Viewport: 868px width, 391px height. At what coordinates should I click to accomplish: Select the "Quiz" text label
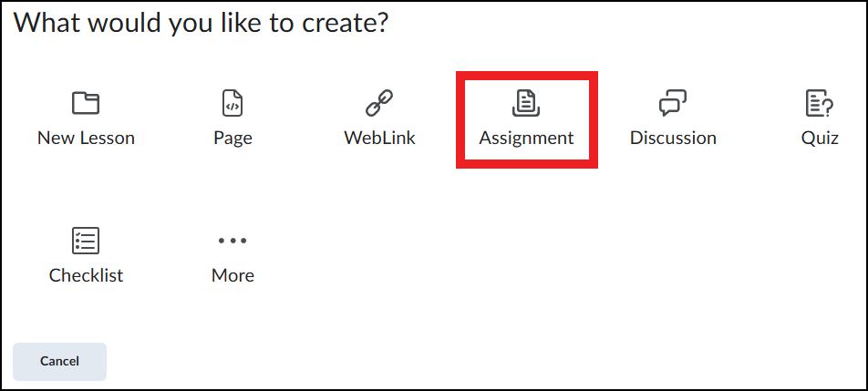coord(820,138)
